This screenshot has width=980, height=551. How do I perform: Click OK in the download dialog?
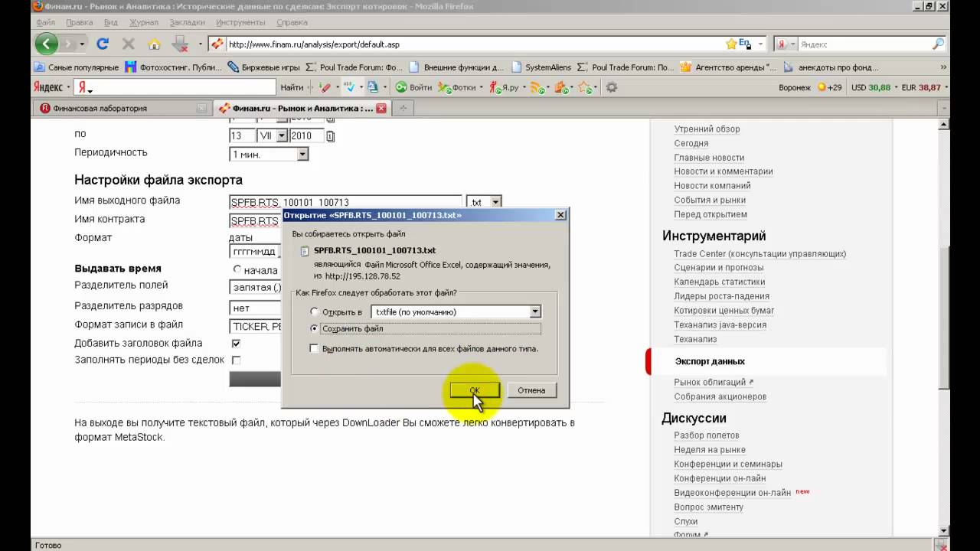[x=475, y=390]
